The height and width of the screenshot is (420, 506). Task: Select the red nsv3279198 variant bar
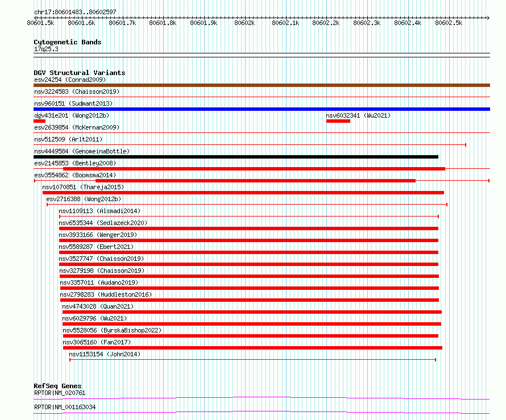click(249, 276)
